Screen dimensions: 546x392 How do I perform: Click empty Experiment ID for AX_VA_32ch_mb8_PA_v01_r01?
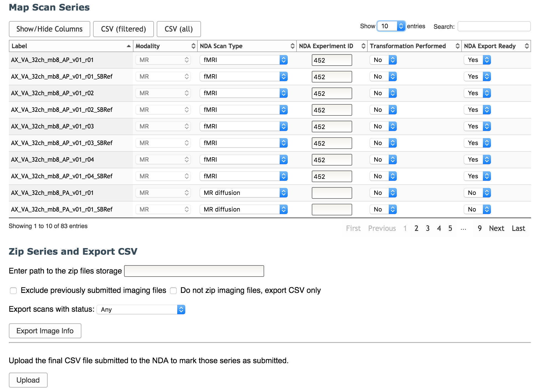332,193
